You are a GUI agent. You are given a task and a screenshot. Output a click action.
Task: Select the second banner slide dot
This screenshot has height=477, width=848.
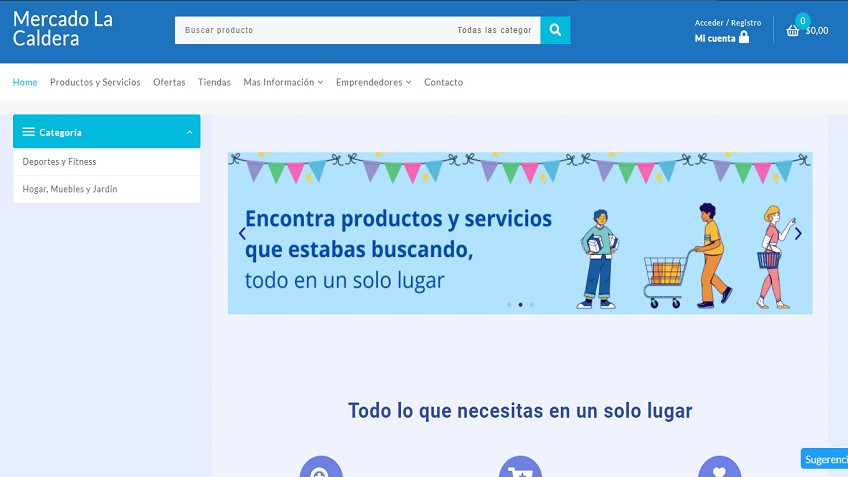[520, 304]
